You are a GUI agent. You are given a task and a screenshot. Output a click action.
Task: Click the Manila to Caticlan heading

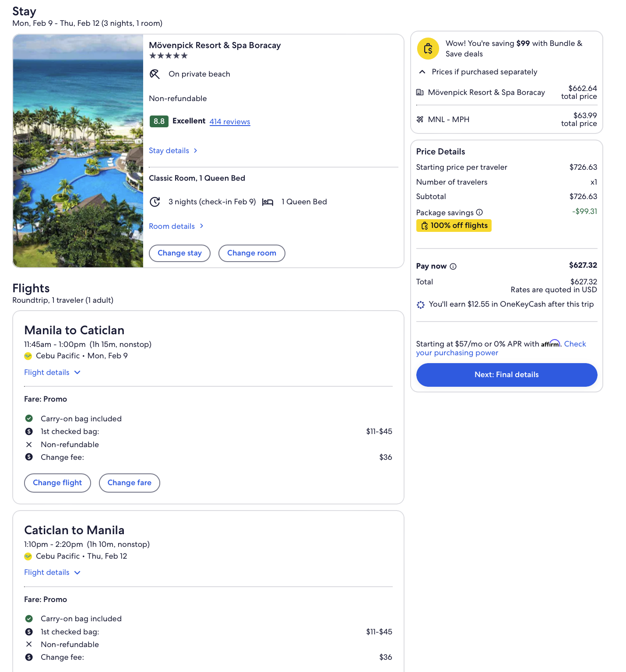[x=74, y=330]
